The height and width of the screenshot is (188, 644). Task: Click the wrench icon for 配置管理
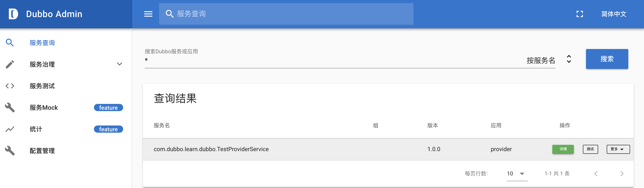click(10, 151)
